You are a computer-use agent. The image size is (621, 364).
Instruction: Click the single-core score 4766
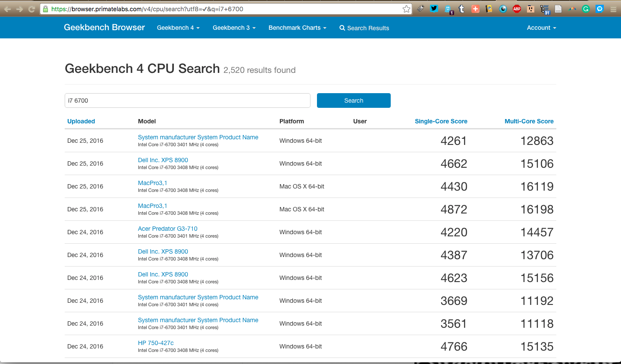[454, 346]
